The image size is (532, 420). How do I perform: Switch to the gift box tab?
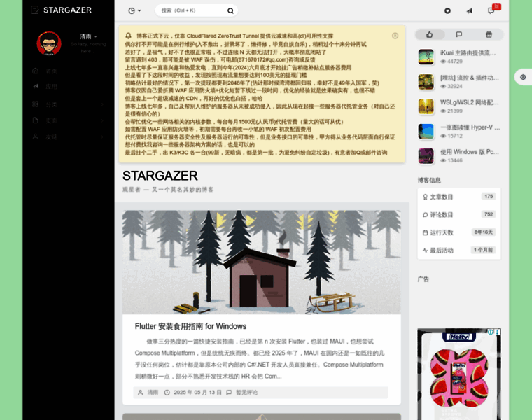[489, 34]
